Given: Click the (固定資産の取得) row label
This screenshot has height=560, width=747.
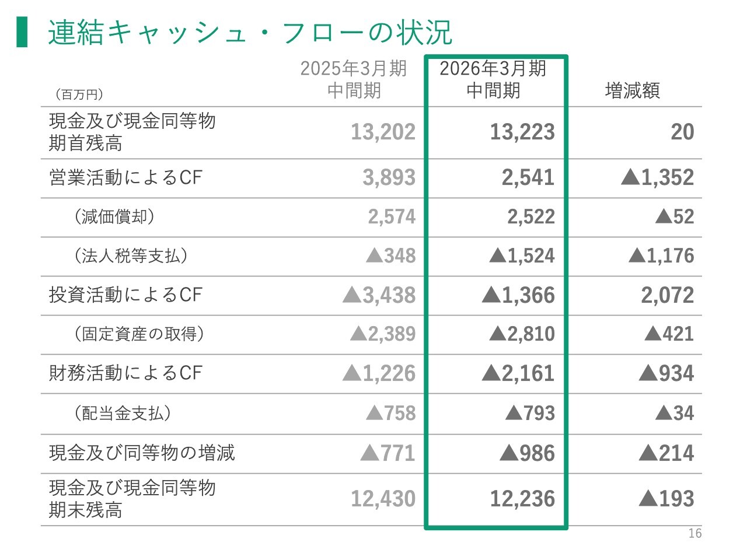Looking at the screenshot, I should 139,334.
